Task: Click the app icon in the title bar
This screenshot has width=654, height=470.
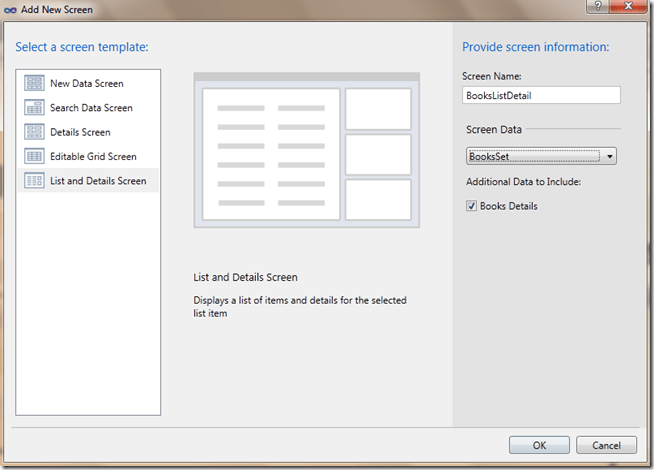Action: [10, 9]
